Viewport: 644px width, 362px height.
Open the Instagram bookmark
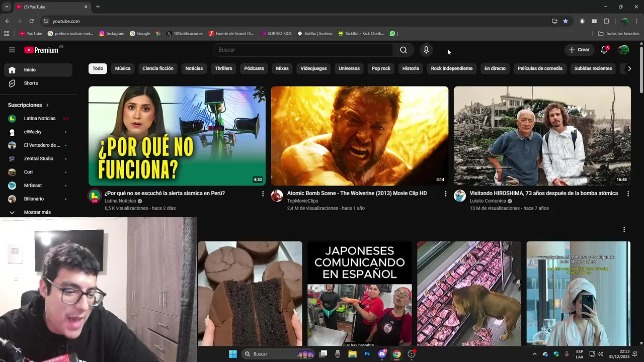click(x=112, y=34)
